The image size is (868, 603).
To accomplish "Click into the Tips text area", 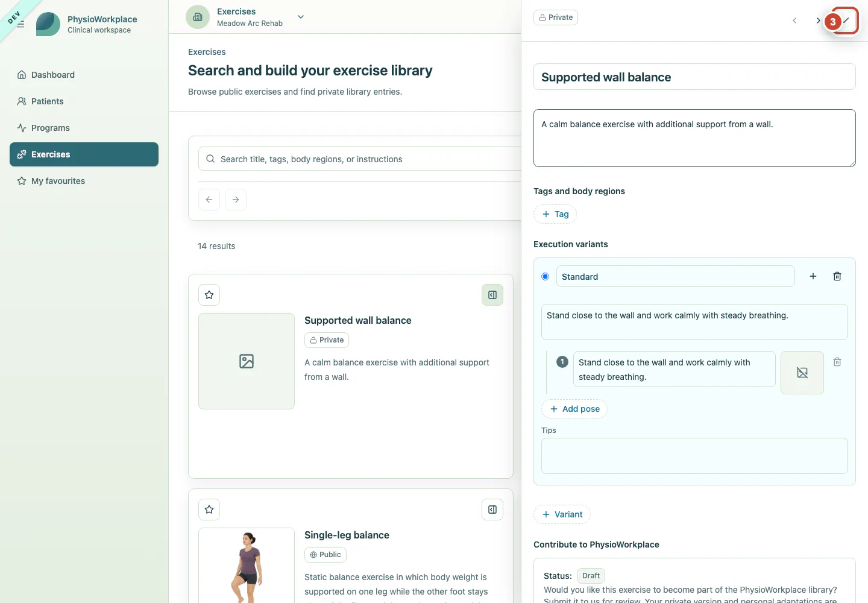I will (694, 456).
